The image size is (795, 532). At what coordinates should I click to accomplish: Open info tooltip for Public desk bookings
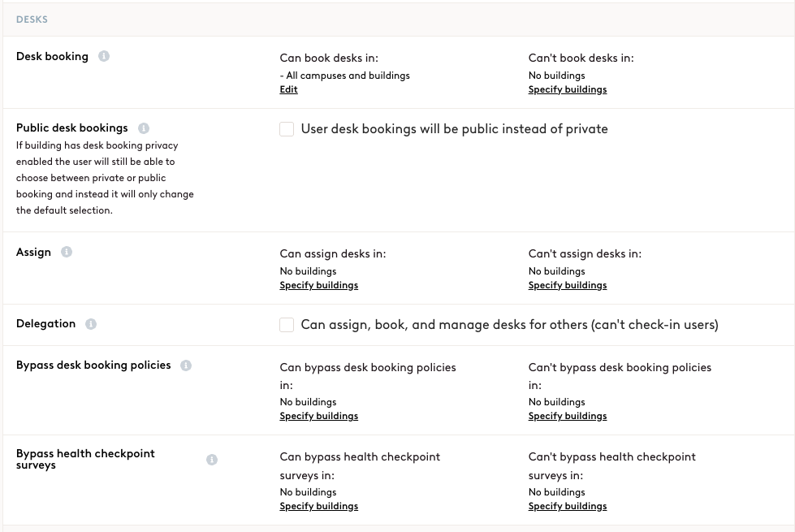144,128
